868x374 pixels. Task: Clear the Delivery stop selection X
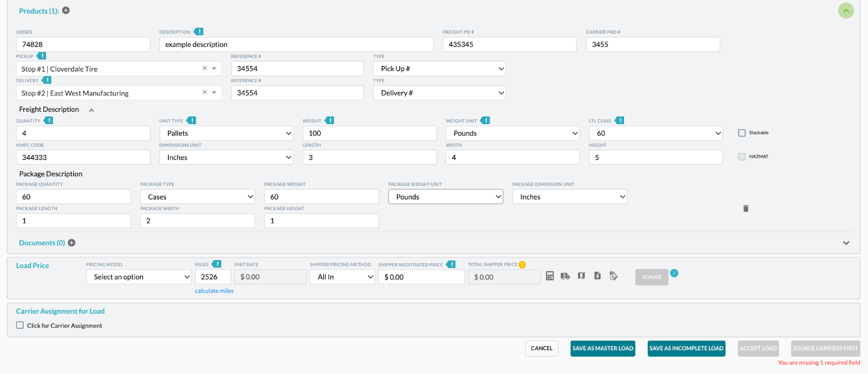[205, 92]
